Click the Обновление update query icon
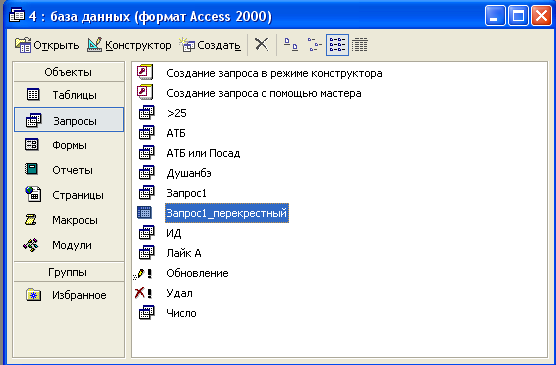Image resolution: width=556 pixels, height=365 pixels. (x=143, y=273)
